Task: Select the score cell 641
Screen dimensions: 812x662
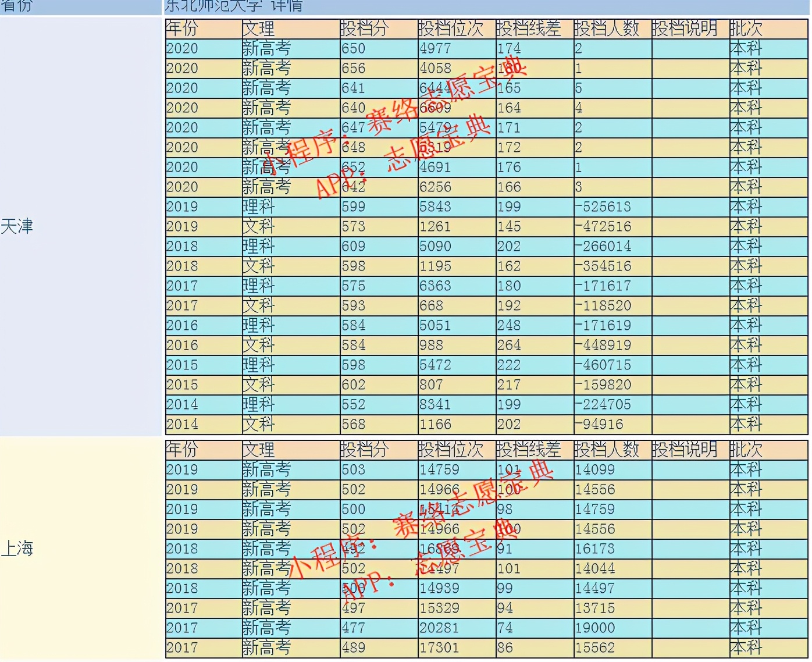Action: (x=379, y=88)
